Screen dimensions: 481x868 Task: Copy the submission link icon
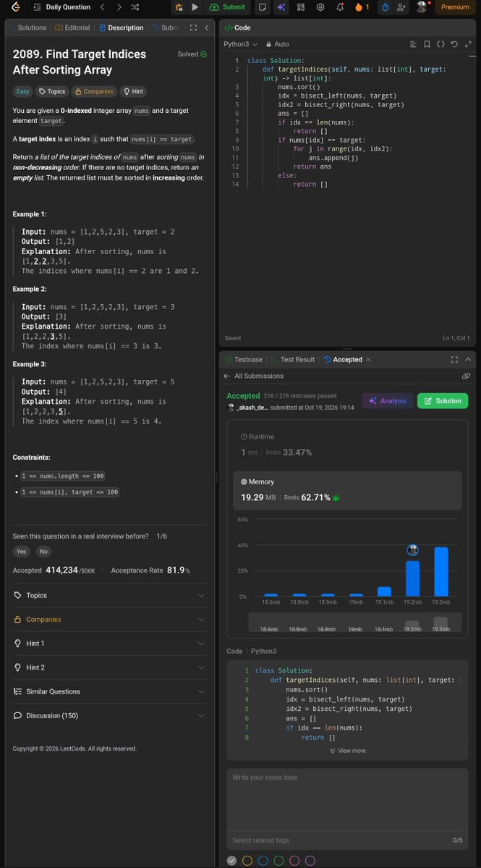click(466, 376)
